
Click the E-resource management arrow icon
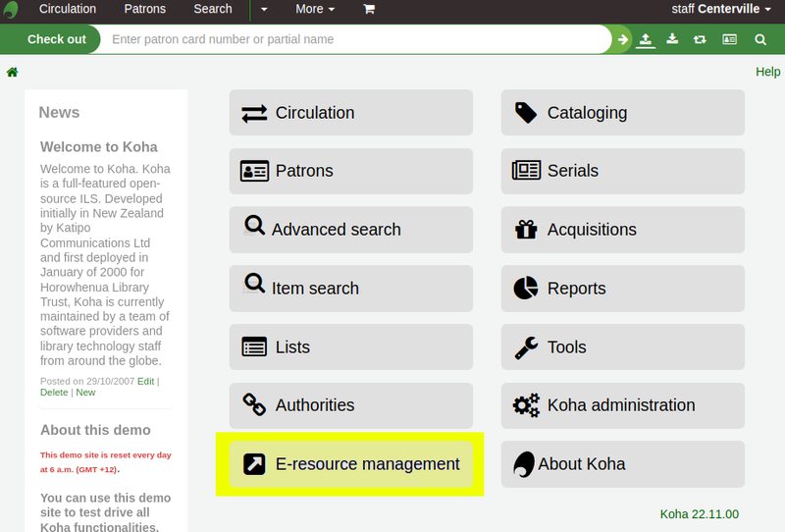[x=254, y=464]
